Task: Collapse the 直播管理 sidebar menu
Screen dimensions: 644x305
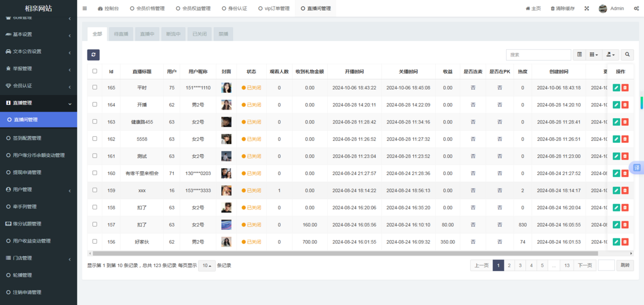Action: pos(38,103)
